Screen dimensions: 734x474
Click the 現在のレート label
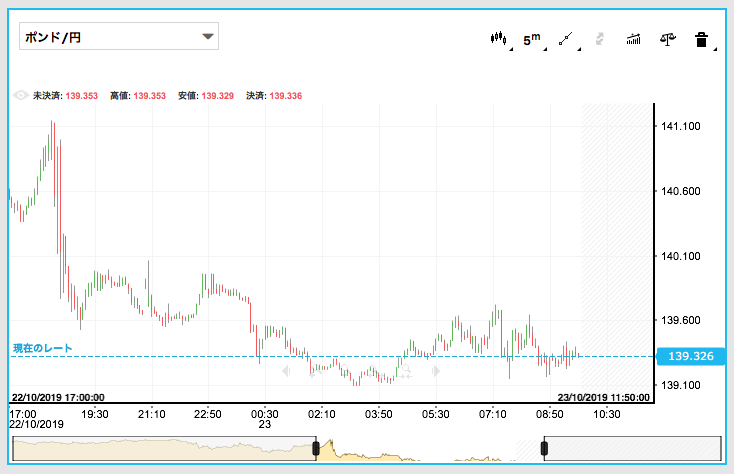[43, 348]
